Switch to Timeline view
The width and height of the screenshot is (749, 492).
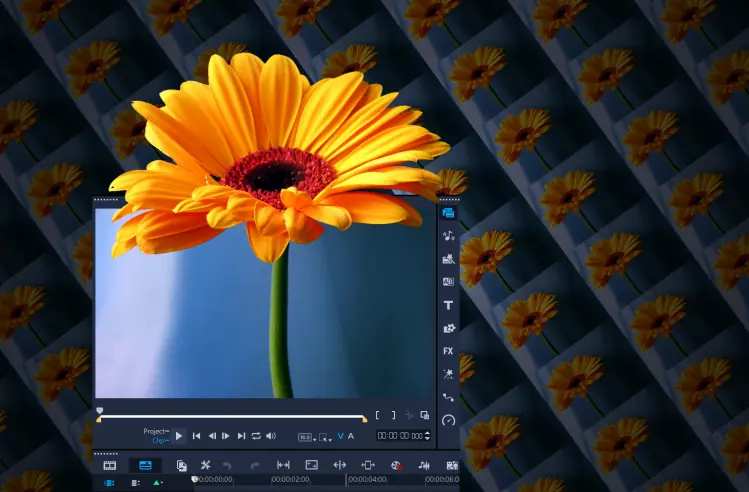(x=145, y=465)
